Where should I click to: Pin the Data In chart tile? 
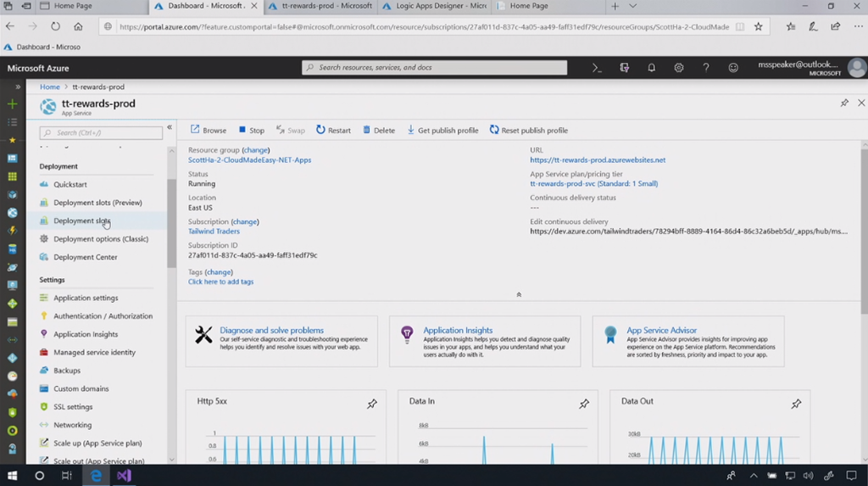[x=584, y=405]
